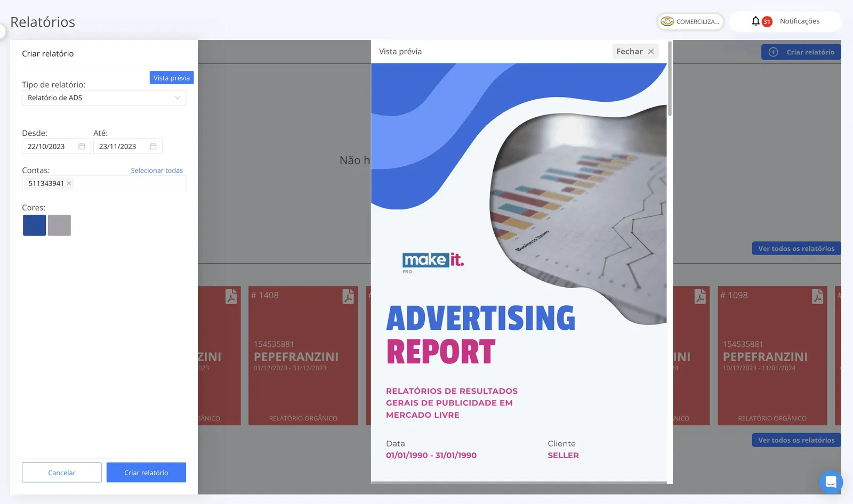This screenshot has width=853, height=504.
Task: Click the Relatórios page heading
Action: coord(43,22)
